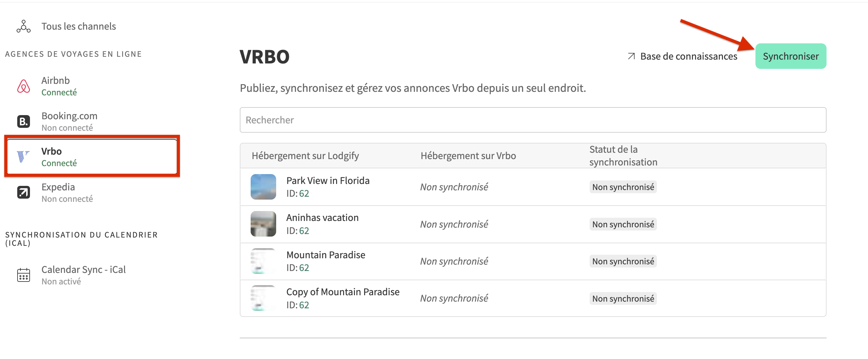Click Non synchronisé status badge for Park View
The image size is (868, 359).
click(x=623, y=187)
